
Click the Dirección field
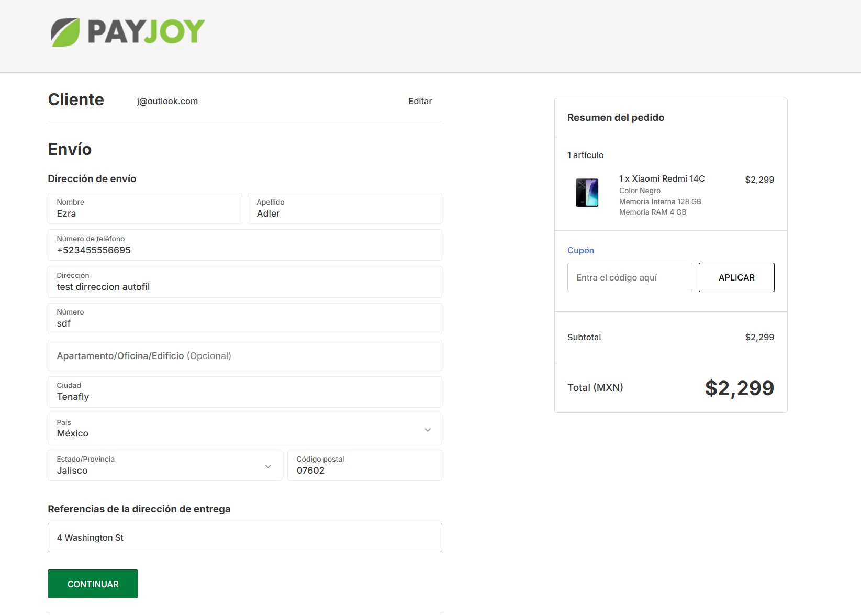pyautogui.click(x=244, y=282)
